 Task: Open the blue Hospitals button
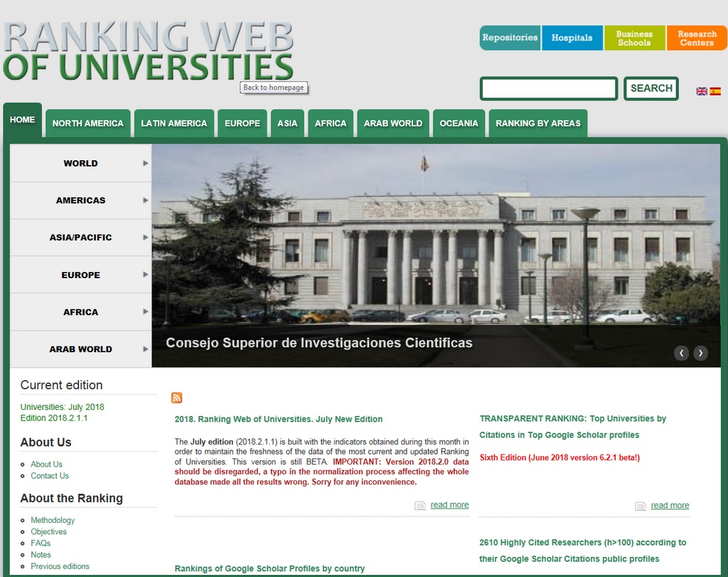pyautogui.click(x=572, y=38)
